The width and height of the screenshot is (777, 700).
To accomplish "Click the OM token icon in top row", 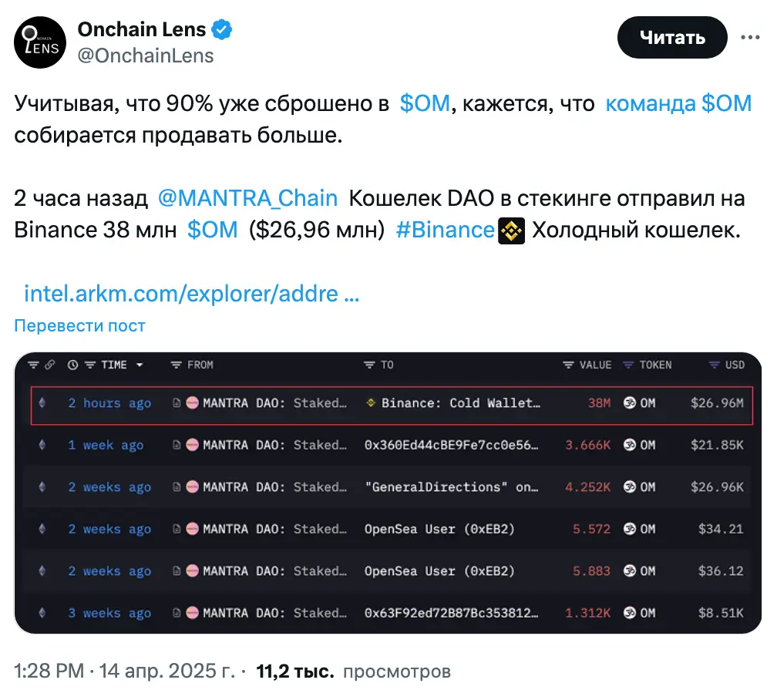I will pyautogui.click(x=630, y=403).
